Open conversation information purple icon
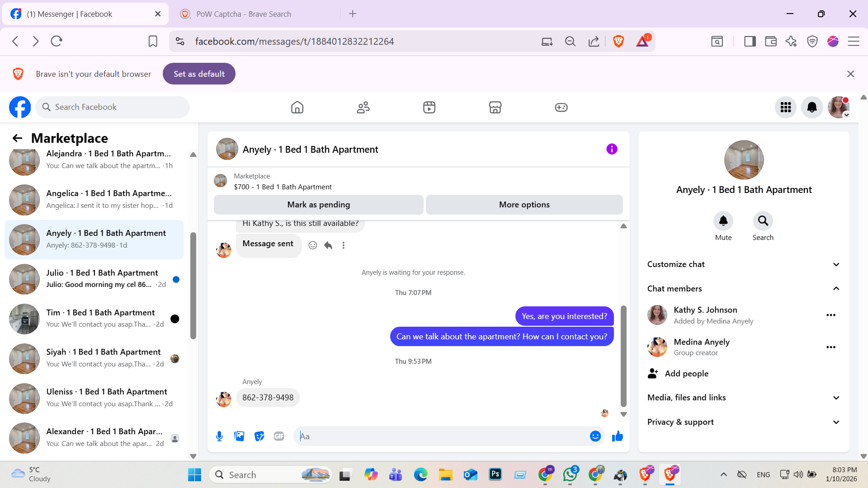Screen dimensions: 868x488 [x=612, y=149]
